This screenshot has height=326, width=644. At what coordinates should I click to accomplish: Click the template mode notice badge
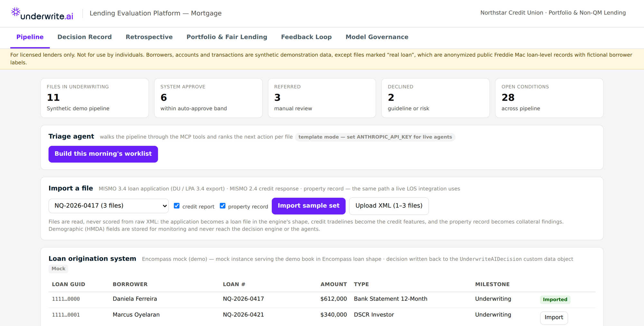pyautogui.click(x=375, y=137)
